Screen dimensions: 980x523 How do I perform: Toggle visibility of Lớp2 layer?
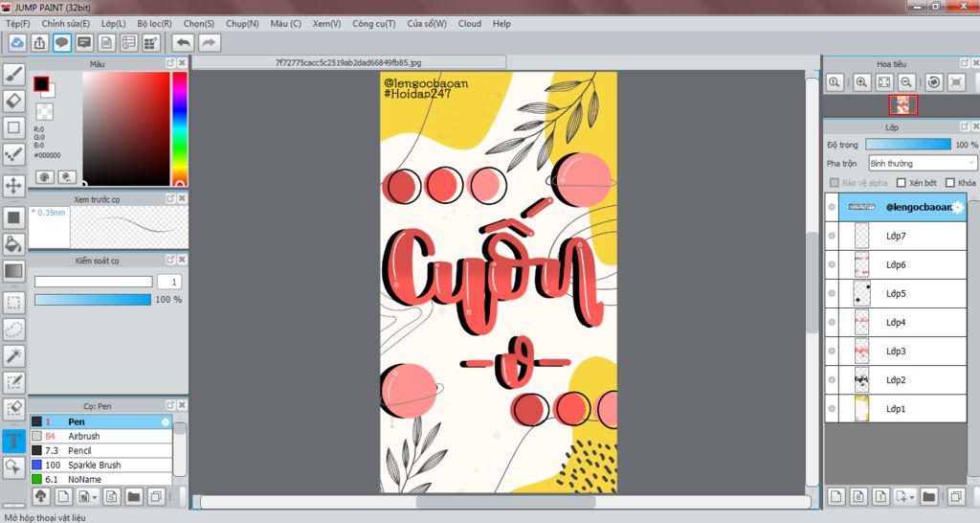pos(832,379)
